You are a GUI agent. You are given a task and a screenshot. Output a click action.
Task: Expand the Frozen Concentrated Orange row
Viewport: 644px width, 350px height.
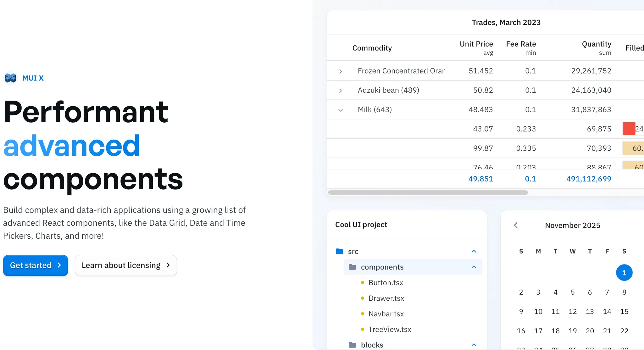coord(341,71)
